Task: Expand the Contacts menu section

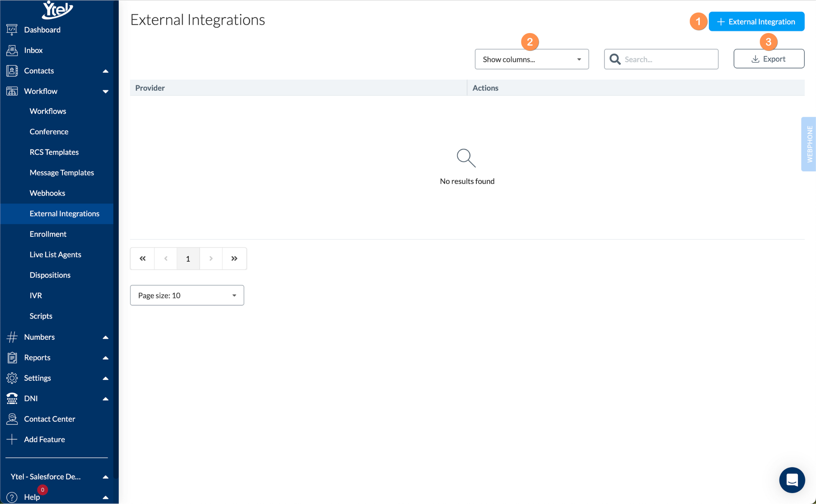Action: click(x=105, y=71)
